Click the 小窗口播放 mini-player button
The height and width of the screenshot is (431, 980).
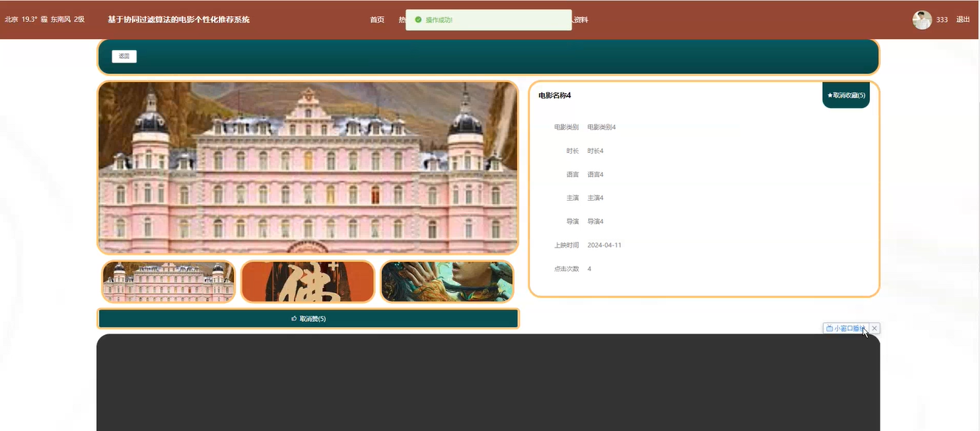846,329
